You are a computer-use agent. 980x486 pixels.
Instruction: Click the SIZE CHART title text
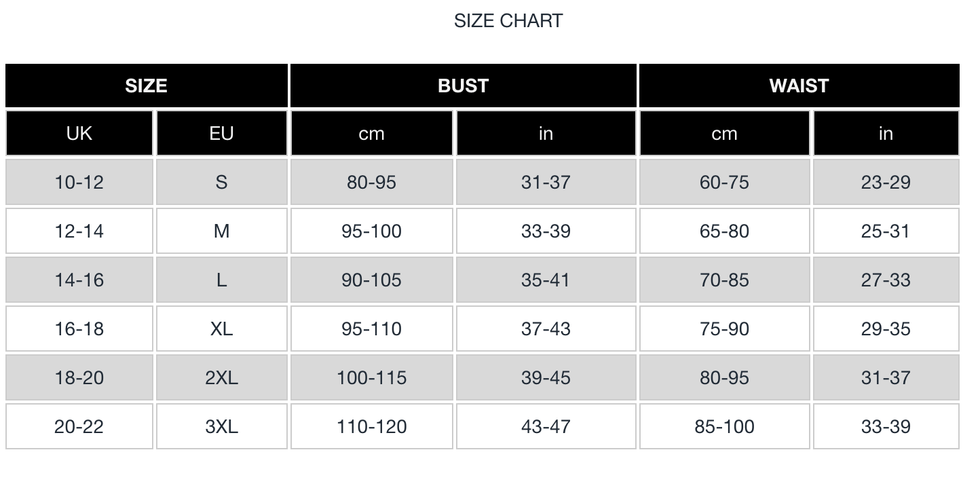coord(508,21)
